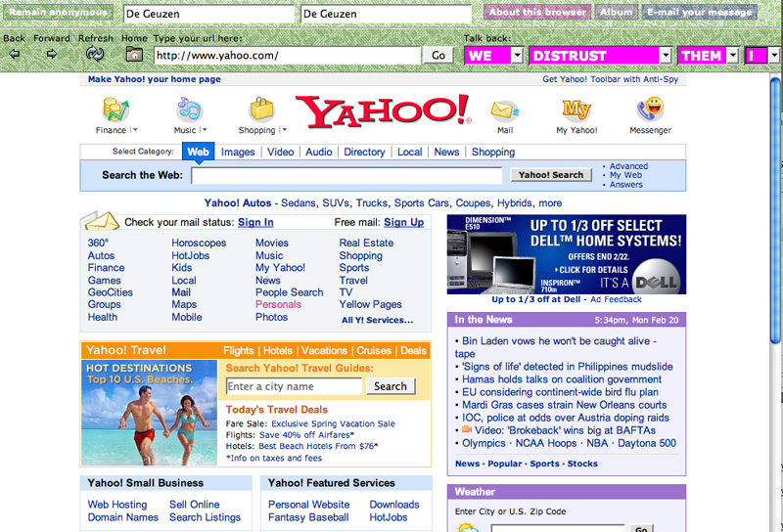
Task: Select the Web search tab
Action: coord(199,152)
